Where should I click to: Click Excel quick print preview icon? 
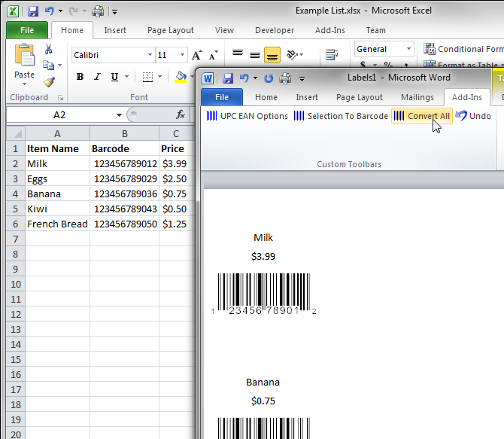pos(98,11)
